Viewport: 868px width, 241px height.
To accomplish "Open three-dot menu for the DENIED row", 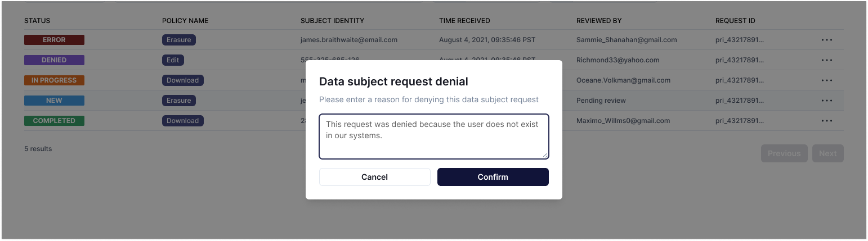I will pos(826,60).
